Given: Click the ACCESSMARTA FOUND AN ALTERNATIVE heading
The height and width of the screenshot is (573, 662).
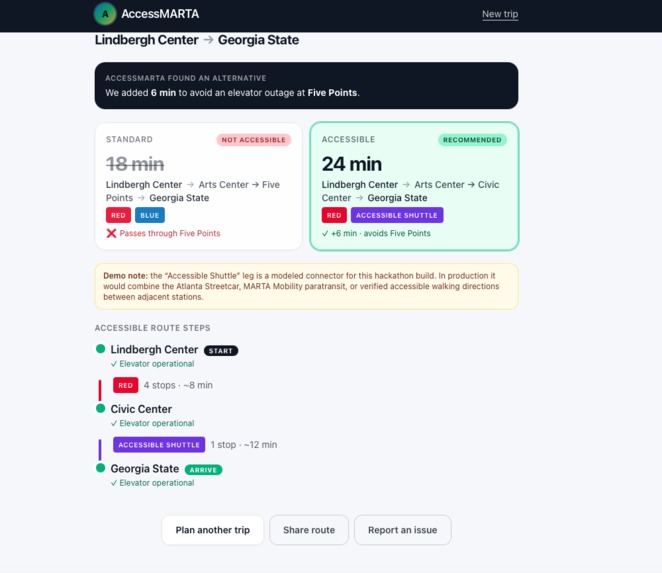Looking at the screenshot, I should tap(186, 78).
